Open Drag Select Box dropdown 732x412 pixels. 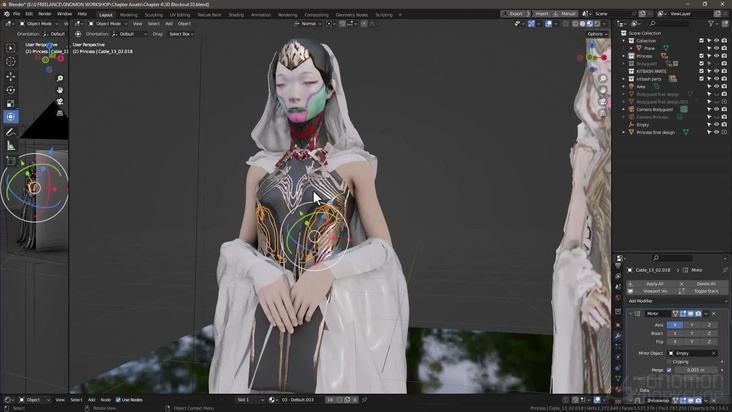pyautogui.click(x=181, y=34)
